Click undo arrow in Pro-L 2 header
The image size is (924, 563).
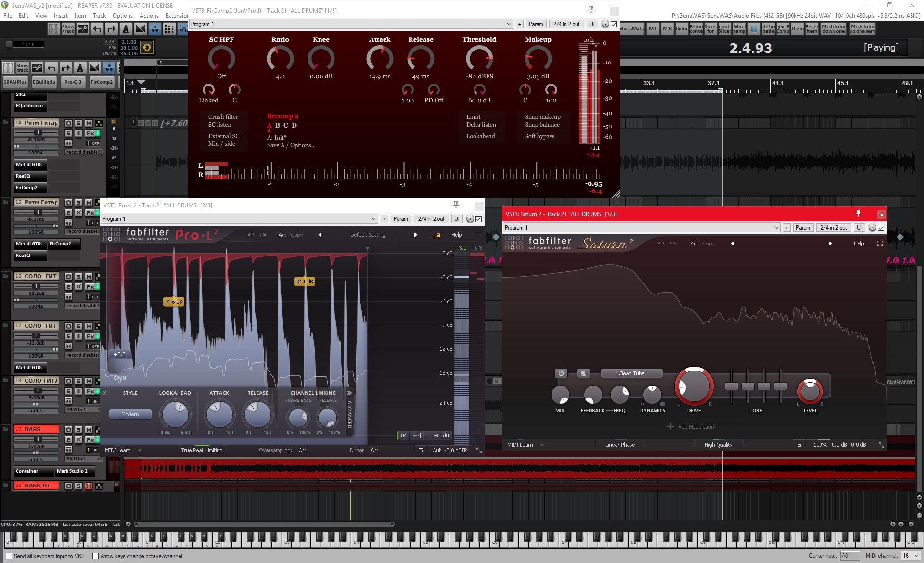pyautogui.click(x=250, y=235)
